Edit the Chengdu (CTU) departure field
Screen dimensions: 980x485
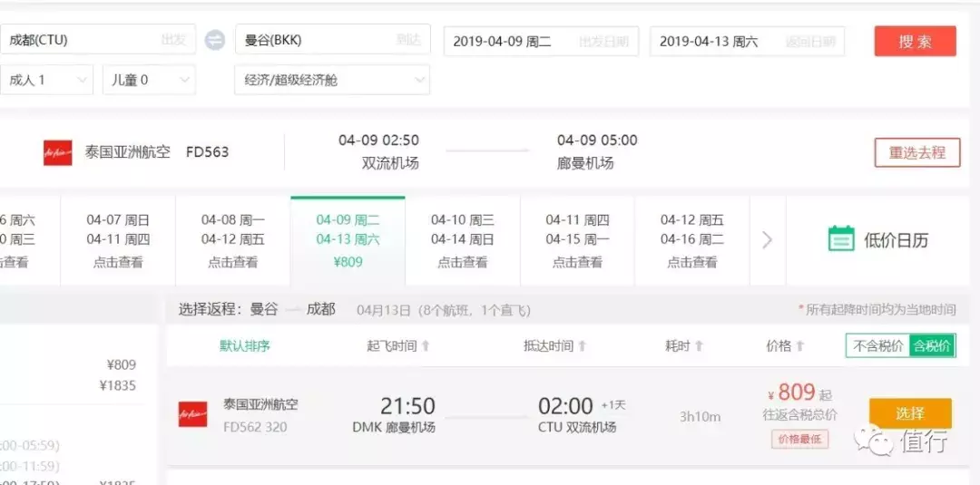tap(97, 40)
